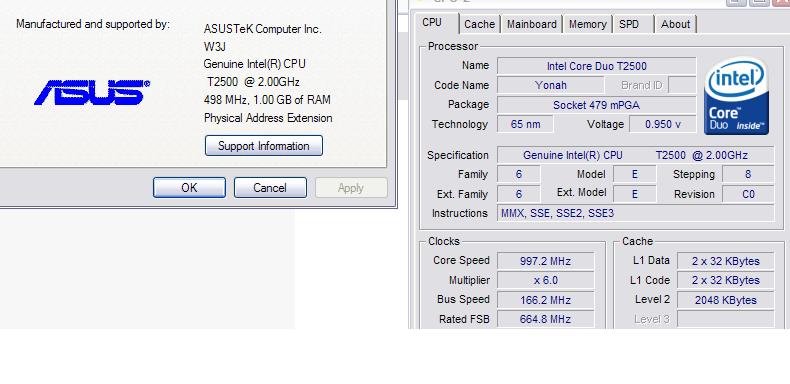Click the Name field showing Intel Core Duo T2500
Screen dimensions: 790x384
(x=597, y=66)
